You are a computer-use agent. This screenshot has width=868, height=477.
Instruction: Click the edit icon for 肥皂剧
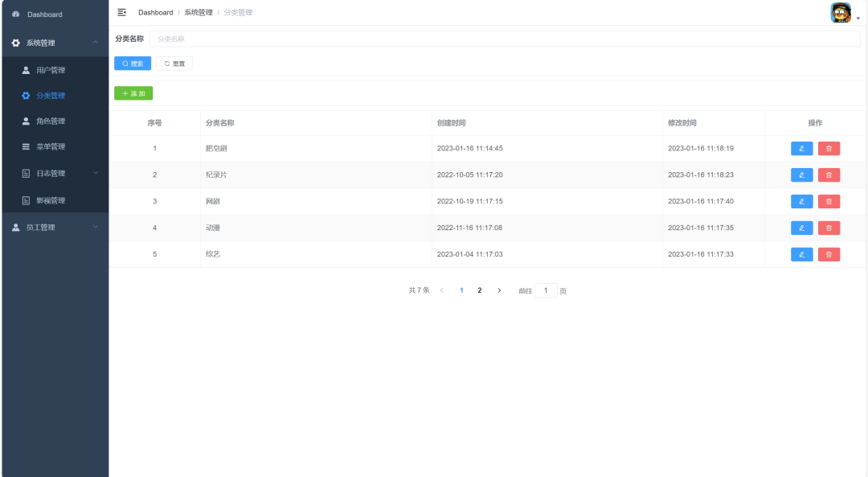801,149
